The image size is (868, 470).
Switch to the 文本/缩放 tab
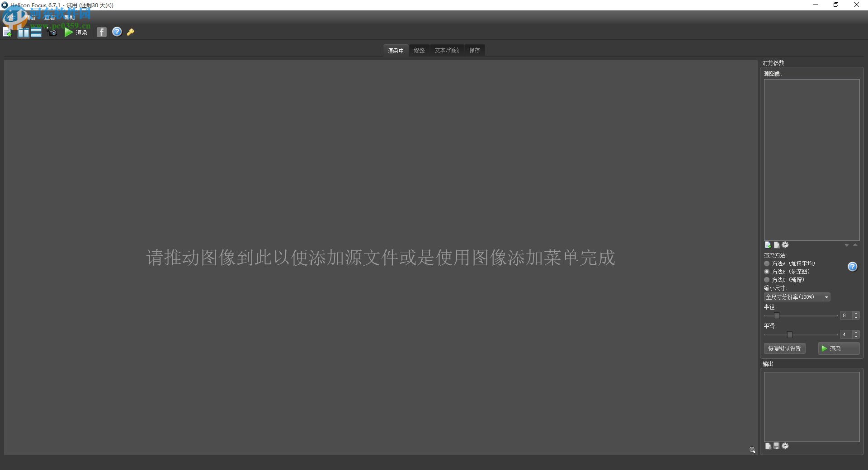[447, 51]
